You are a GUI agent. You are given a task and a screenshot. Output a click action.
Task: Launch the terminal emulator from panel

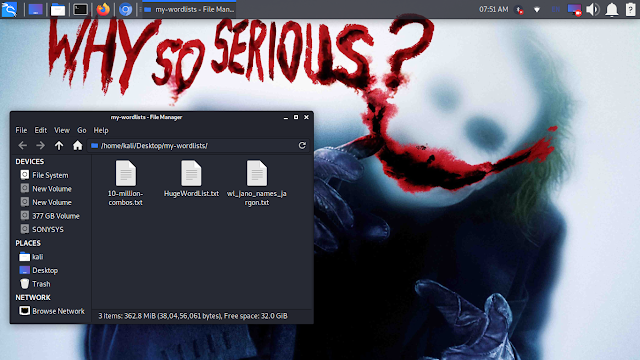click(x=80, y=9)
